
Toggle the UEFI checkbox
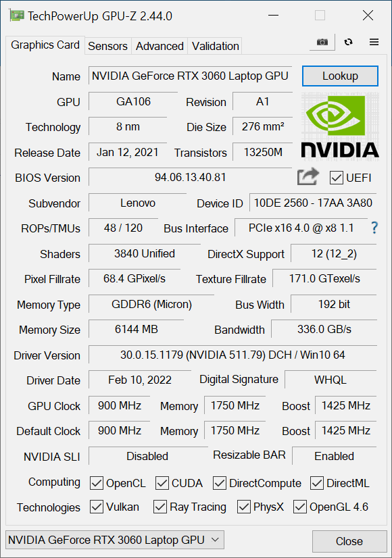pos(336,178)
